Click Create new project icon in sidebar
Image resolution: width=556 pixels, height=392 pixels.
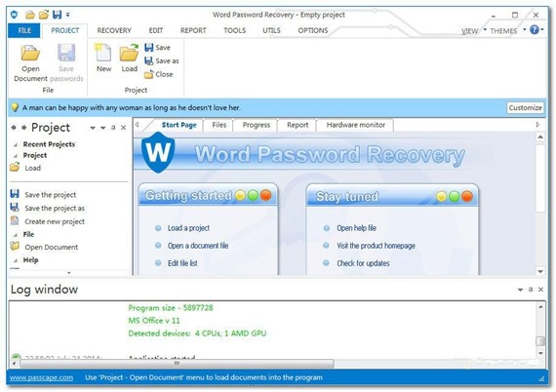[15, 220]
